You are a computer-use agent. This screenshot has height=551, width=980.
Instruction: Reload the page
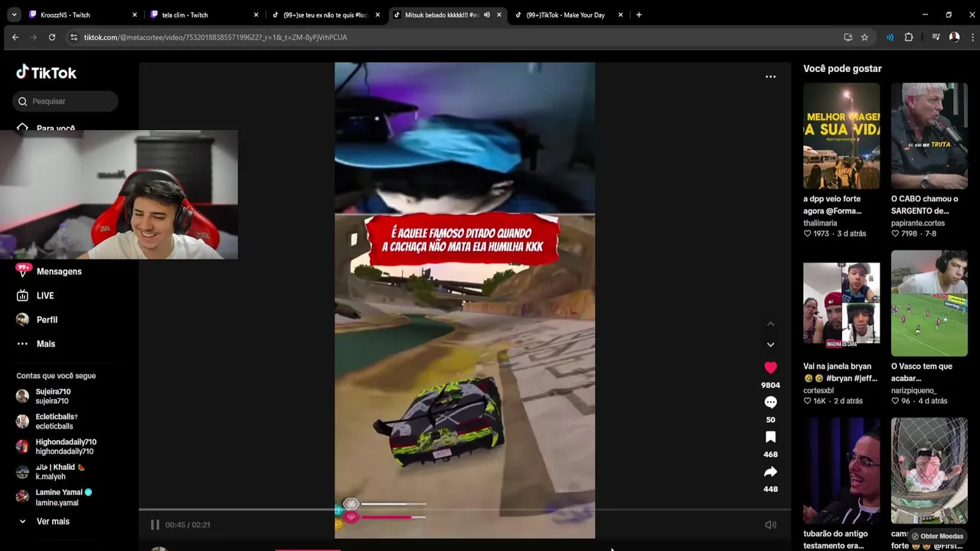tap(52, 37)
